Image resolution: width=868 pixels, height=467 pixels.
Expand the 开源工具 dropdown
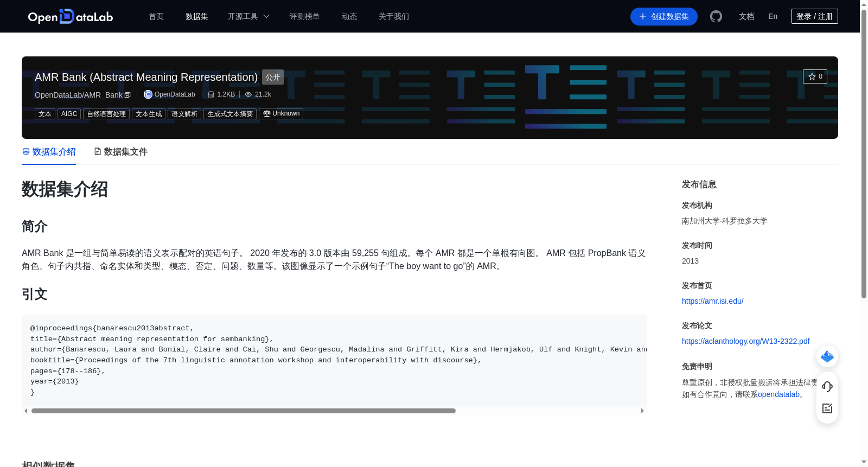pyautogui.click(x=248, y=16)
